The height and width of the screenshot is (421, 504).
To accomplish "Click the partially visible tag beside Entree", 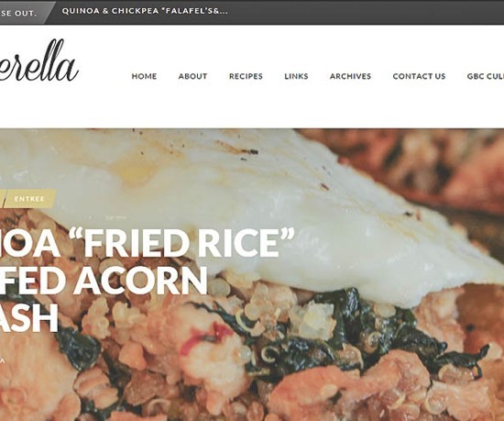I will click(x=2, y=199).
